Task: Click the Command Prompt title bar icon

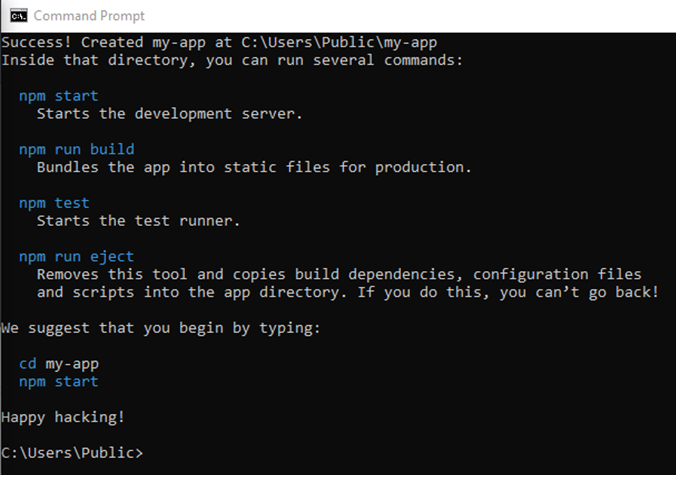Action: click(19, 16)
